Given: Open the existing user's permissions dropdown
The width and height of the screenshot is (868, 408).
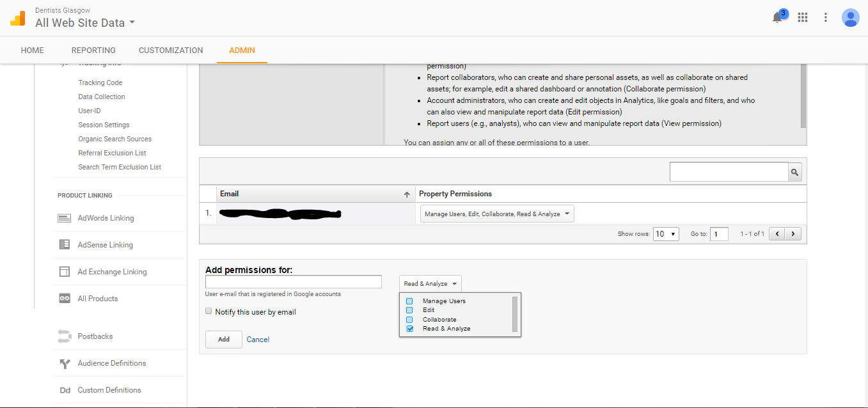Looking at the screenshot, I should tap(497, 214).
